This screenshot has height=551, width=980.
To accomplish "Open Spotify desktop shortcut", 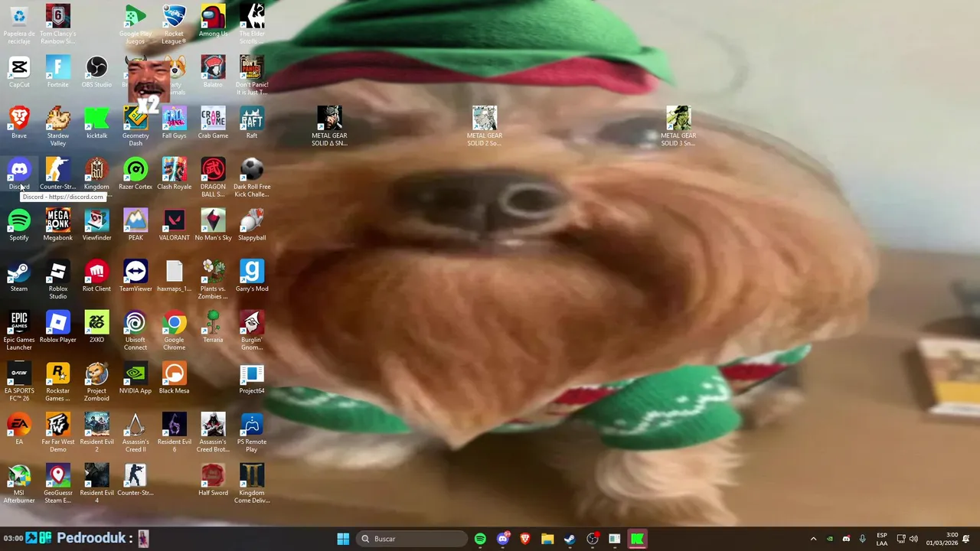I will pos(19,225).
